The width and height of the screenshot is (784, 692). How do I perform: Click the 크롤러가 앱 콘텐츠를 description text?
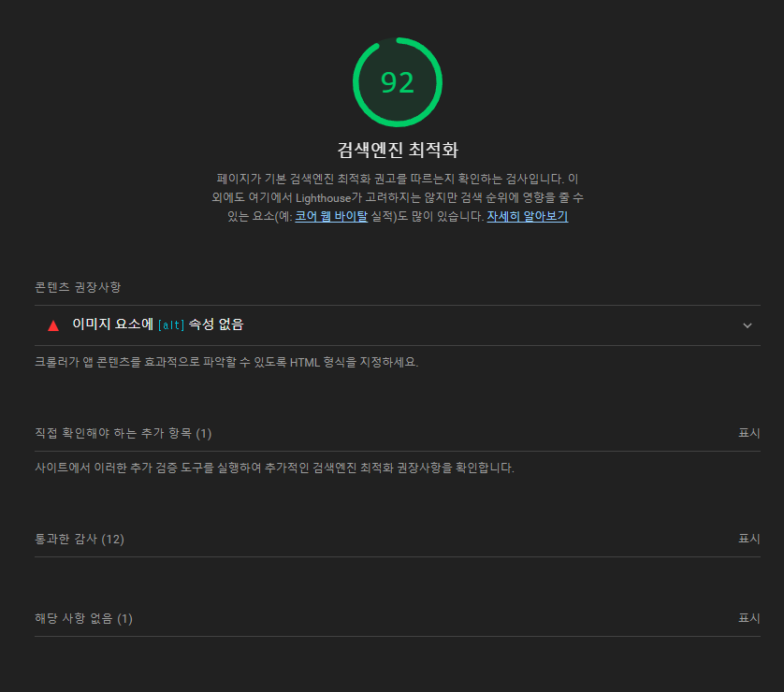226,362
